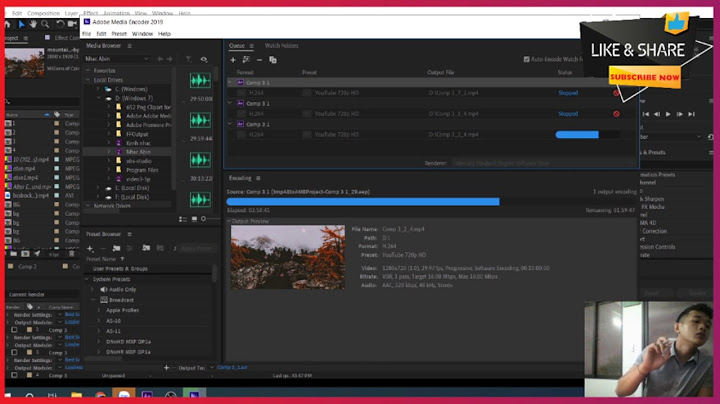Click the Output Preview thumbnail image

pyautogui.click(x=287, y=257)
